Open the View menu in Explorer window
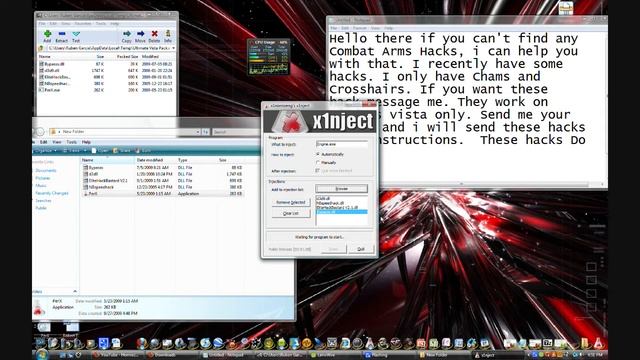640x360 pixels. [57, 142]
